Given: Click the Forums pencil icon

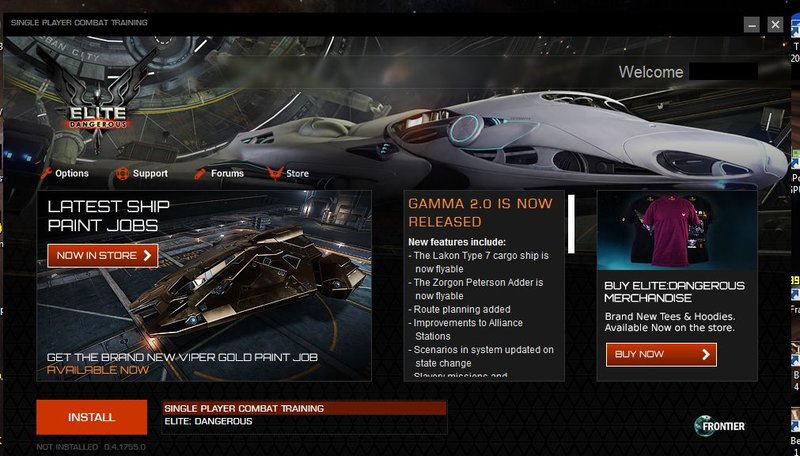Looking at the screenshot, I should [200, 174].
